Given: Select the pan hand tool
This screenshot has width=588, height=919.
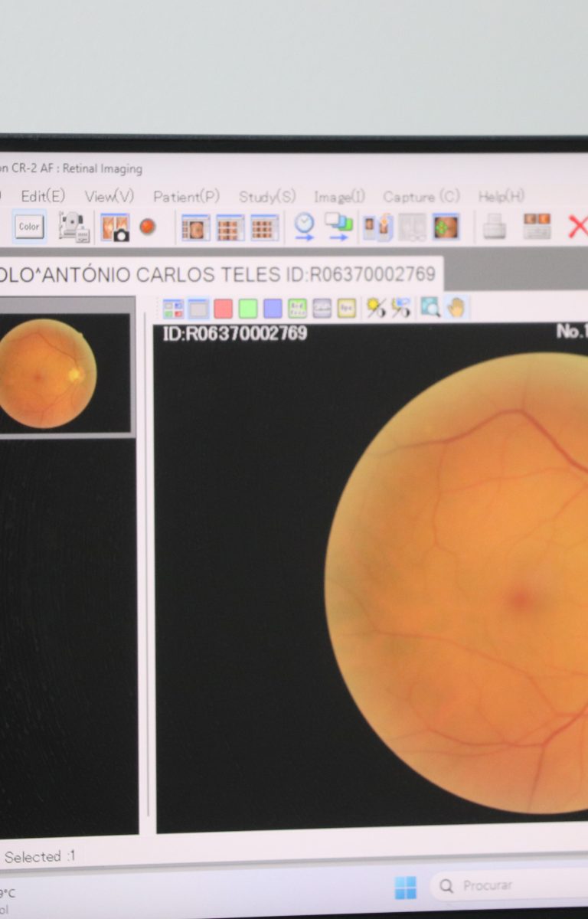Looking at the screenshot, I should click(456, 308).
